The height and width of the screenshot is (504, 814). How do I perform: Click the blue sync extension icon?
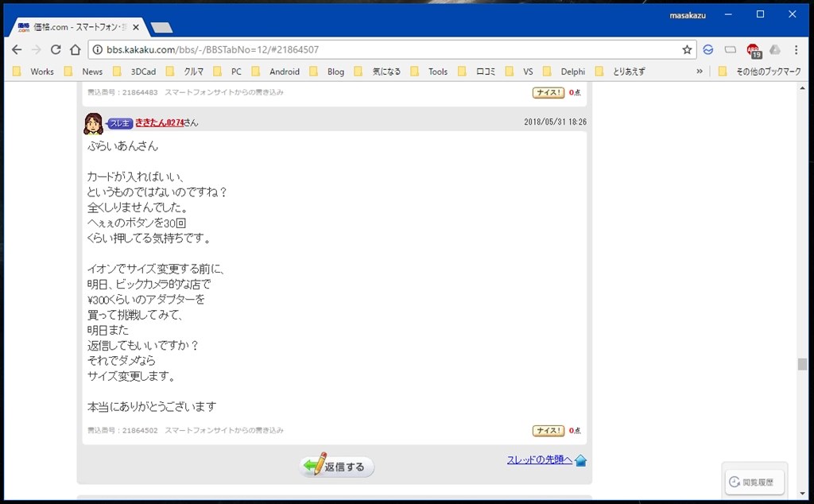tap(707, 50)
